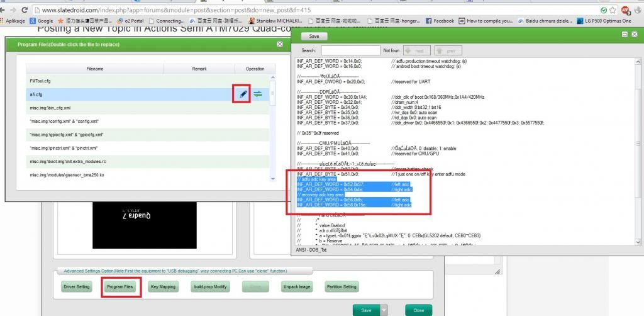The width and height of the screenshot is (644, 316).
Task: Maximize the text editor window
Action: (x=625, y=35)
